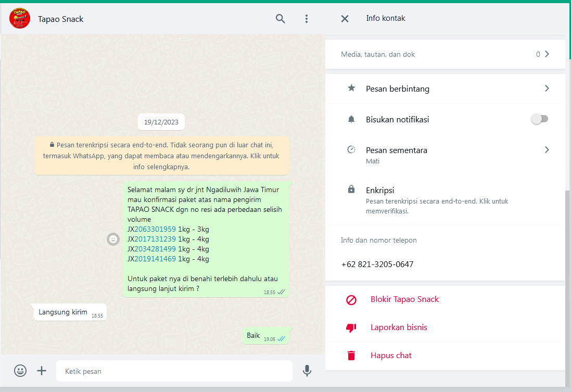
Task: Click the 19/12/2023 date label
Action: coord(161,122)
